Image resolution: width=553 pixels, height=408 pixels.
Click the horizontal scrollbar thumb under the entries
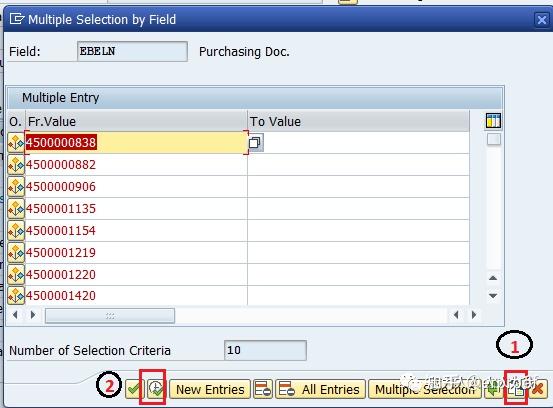(110, 316)
